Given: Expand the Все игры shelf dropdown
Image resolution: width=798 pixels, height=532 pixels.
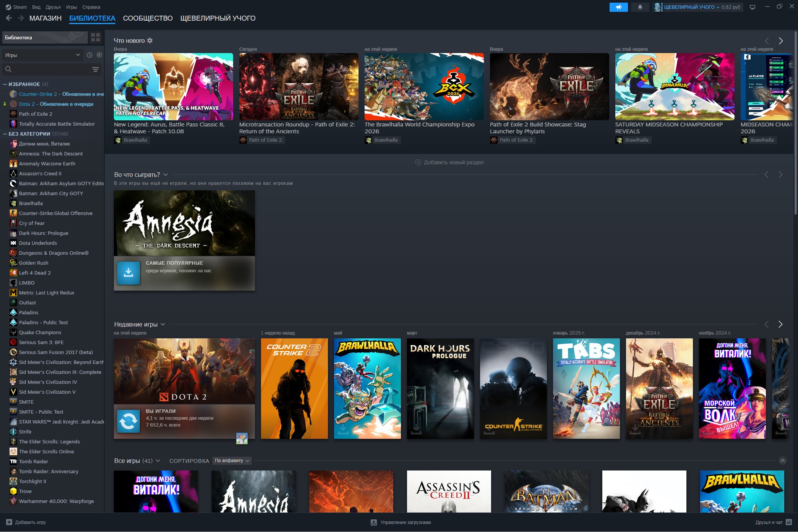Looking at the screenshot, I should coord(158,461).
